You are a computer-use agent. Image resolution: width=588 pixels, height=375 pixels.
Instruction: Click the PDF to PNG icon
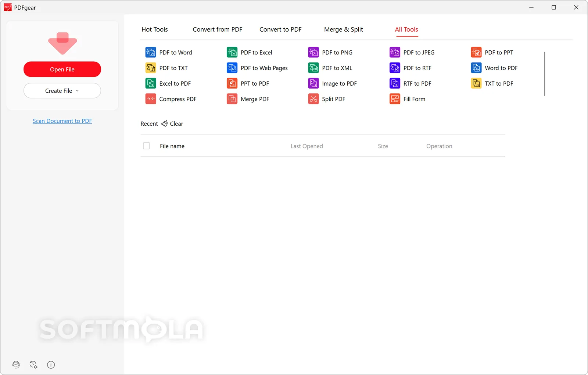coord(313,53)
